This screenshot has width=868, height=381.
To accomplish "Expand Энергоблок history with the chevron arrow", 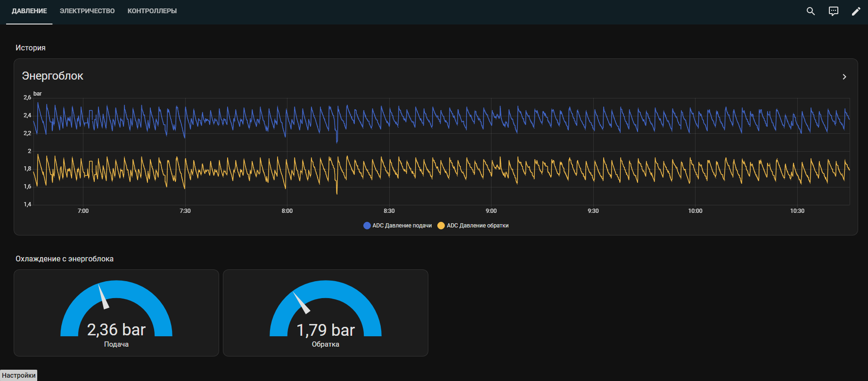I will point(844,77).
